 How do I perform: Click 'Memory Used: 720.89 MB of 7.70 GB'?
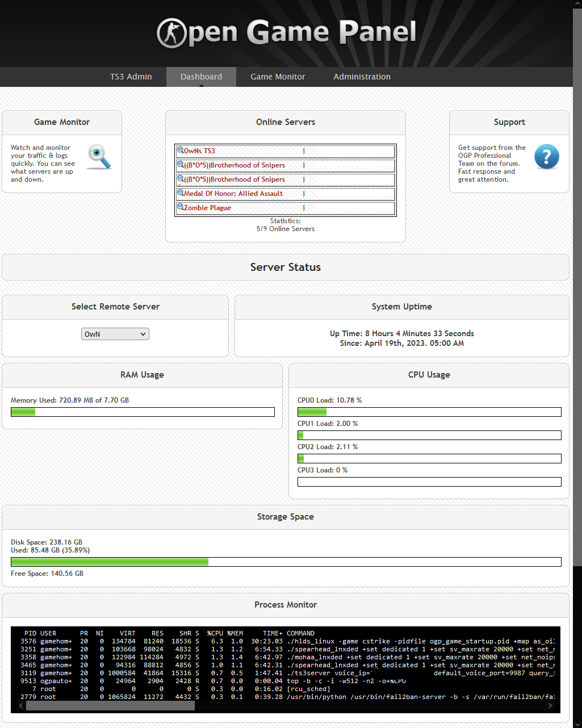click(x=70, y=400)
